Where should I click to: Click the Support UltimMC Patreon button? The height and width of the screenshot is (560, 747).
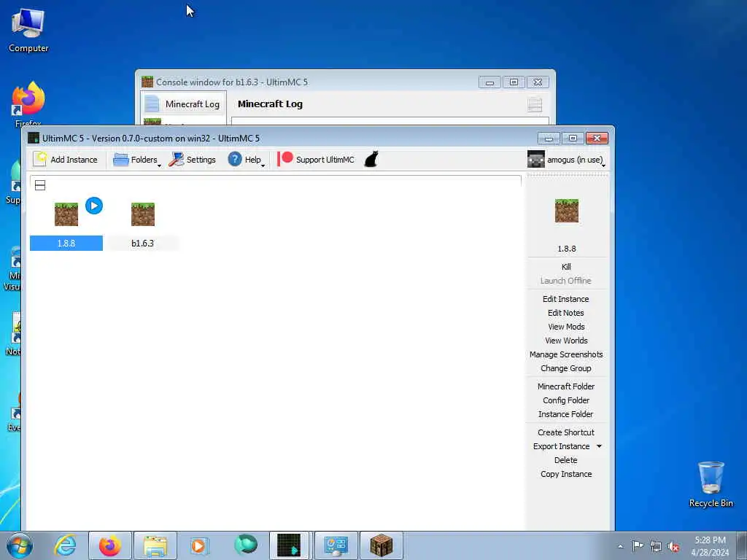[316, 160]
